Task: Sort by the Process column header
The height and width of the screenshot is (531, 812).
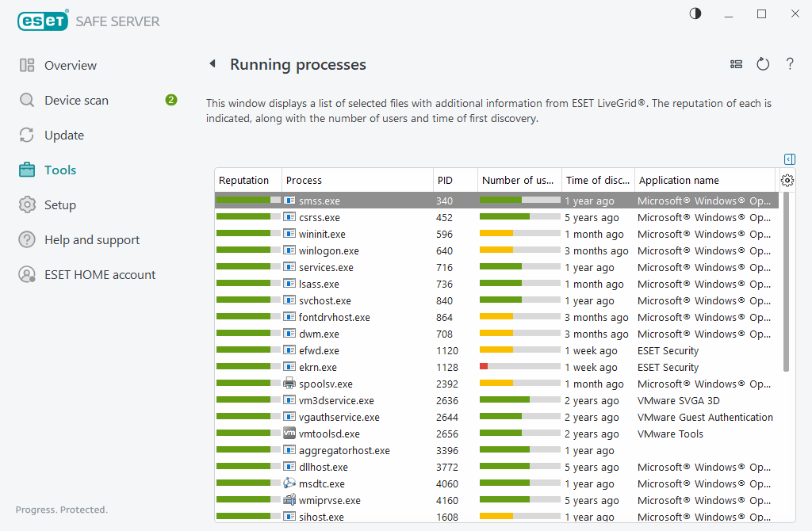Action: pyautogui.click(x=358, y=180)
